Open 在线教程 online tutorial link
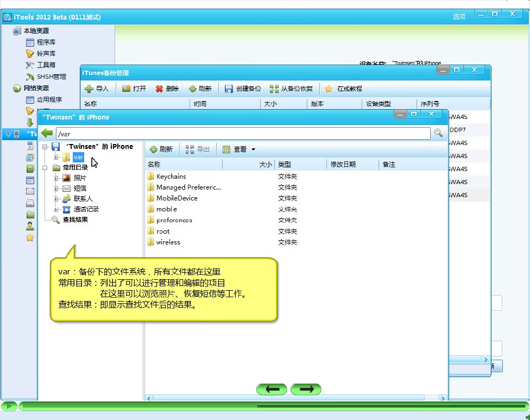This screenshot has height=420, width=530. click(344, 89)
